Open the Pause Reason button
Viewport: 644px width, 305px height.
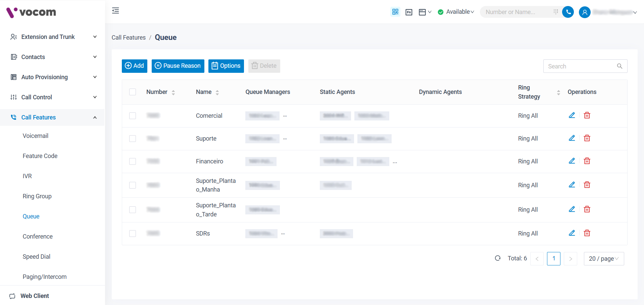[178, 66]
